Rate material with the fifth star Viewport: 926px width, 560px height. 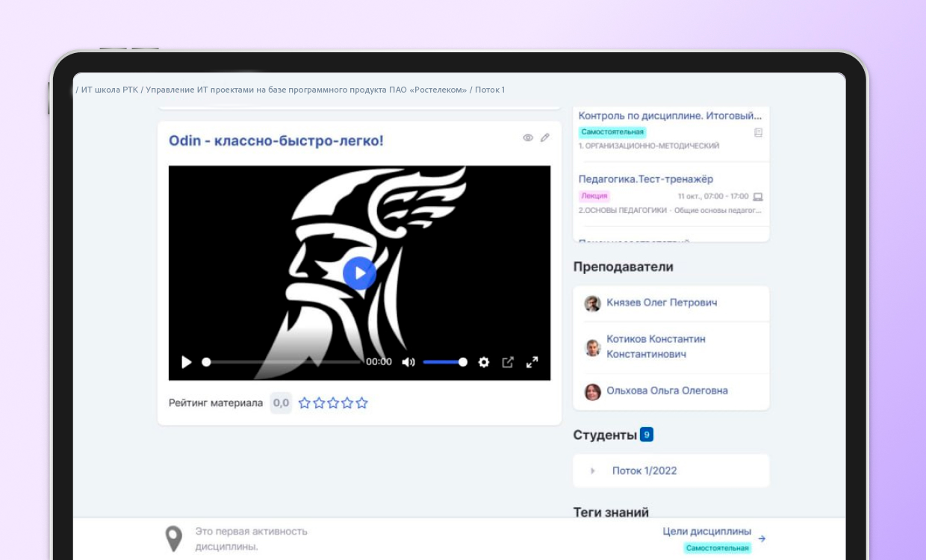click(x=362, y=403)
